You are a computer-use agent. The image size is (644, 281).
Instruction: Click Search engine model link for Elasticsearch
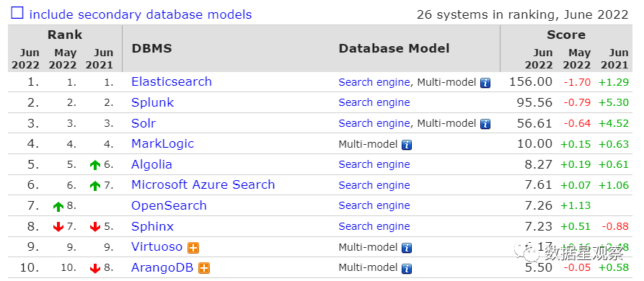(374, 82)
